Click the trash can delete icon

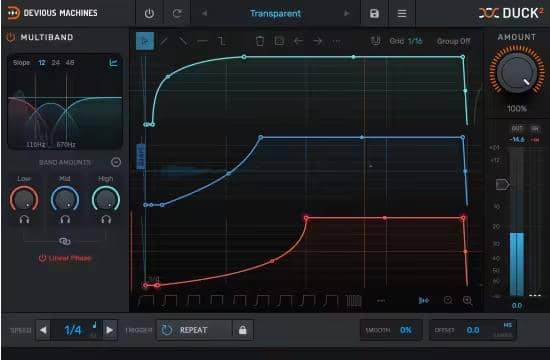pos(260,41)
